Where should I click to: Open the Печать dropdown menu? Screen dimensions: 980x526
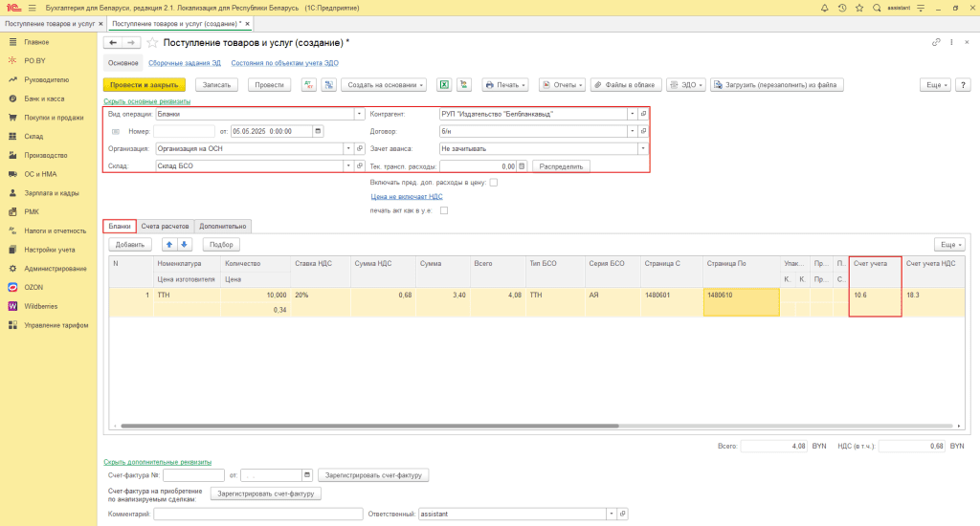point(505,85)
